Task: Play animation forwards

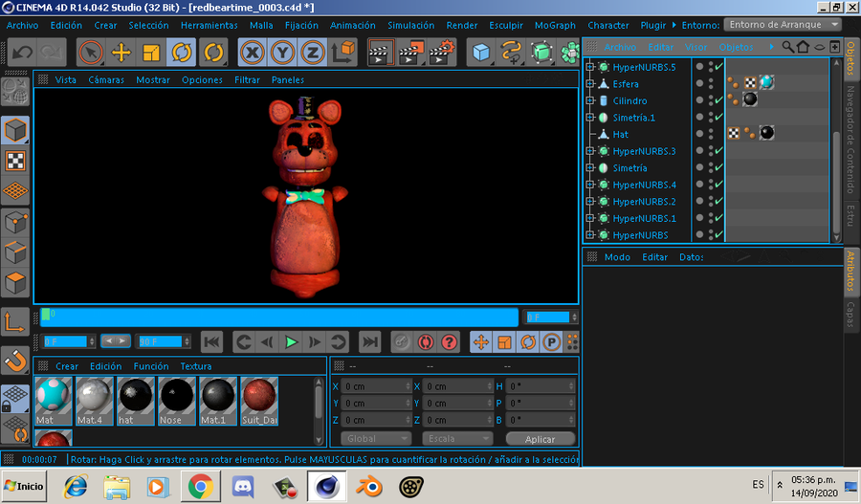Action: tap(291, 342)
